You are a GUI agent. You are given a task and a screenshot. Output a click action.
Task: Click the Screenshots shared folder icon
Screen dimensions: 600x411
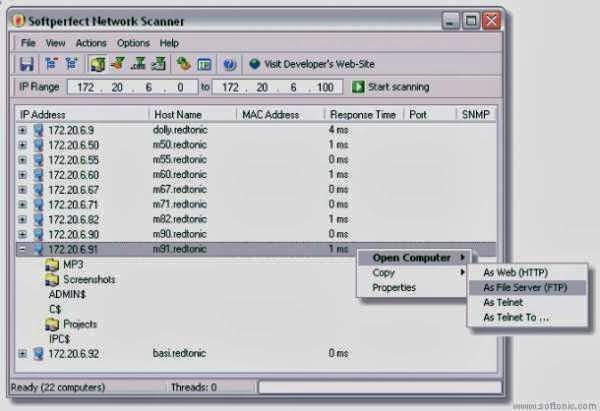52,279
